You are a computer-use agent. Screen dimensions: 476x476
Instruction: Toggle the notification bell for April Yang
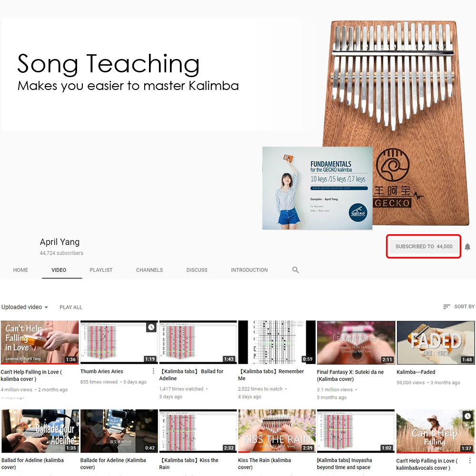[467, 247]
